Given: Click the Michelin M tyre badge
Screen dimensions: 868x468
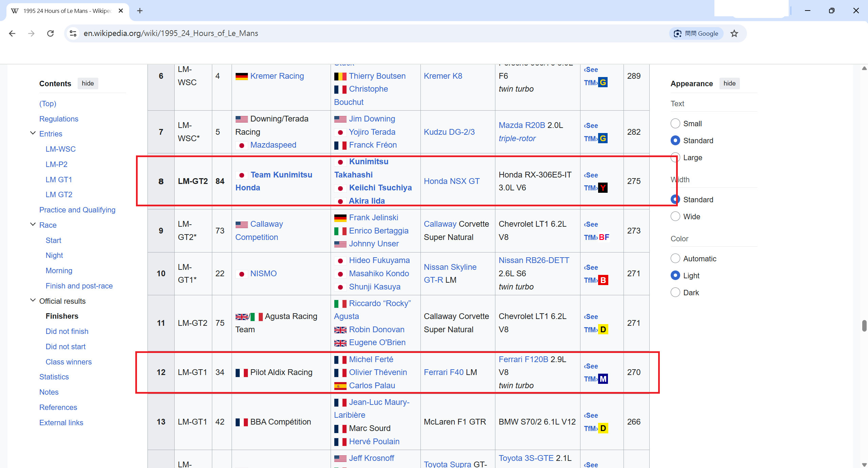Looking at the screenshot, I should pos(603,379).
